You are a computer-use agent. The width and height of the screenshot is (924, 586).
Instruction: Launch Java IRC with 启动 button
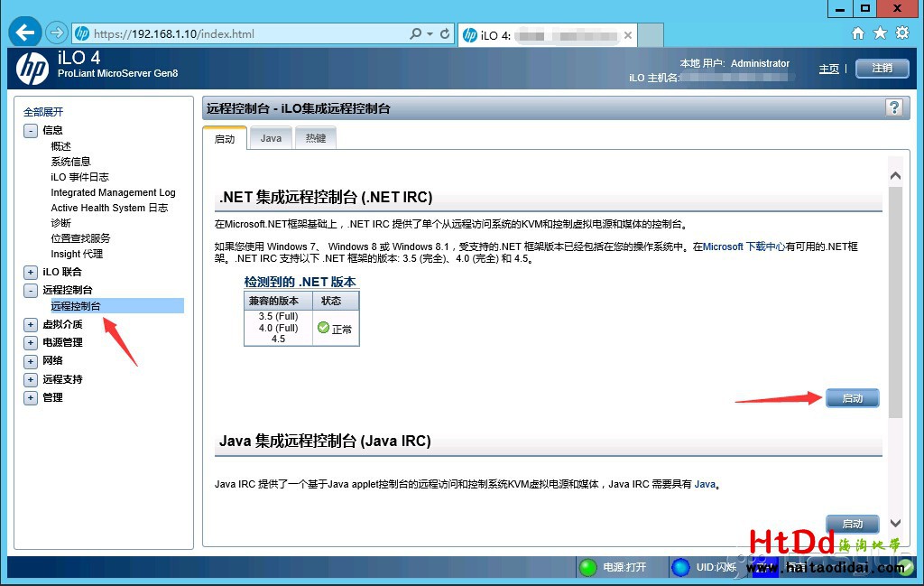(x=852, y=524)
